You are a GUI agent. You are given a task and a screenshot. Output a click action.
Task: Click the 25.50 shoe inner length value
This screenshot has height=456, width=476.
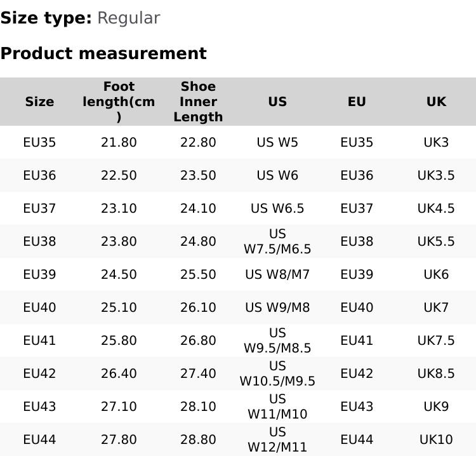(x=198, y=274)
